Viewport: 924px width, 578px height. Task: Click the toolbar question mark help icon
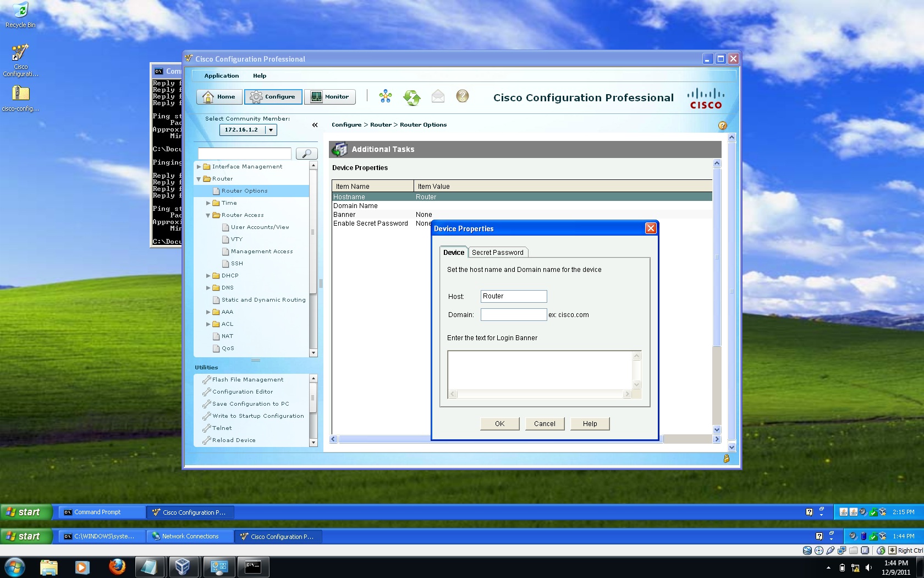[x=463, y=96]
